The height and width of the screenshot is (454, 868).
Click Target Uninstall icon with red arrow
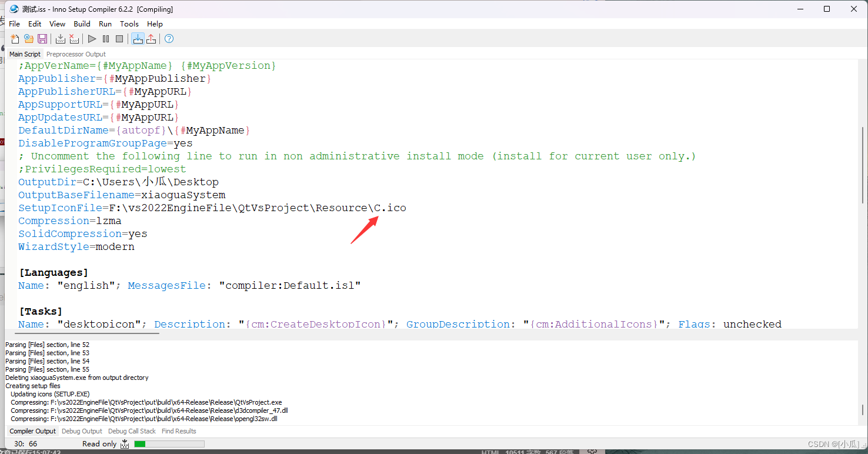tap(151, 39)
